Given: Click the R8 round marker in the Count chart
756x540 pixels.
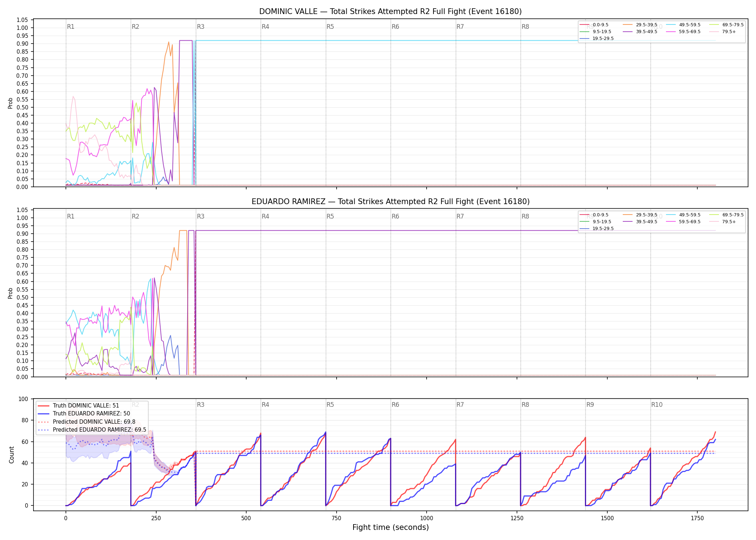Looking at the screenshot, I should (x=525, y=405).
